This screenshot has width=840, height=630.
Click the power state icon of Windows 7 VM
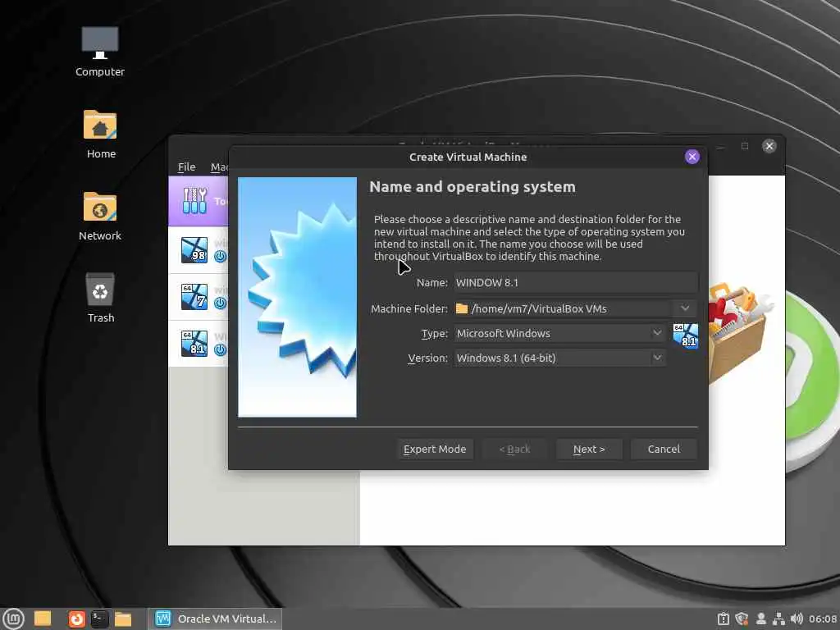[220, 303]
